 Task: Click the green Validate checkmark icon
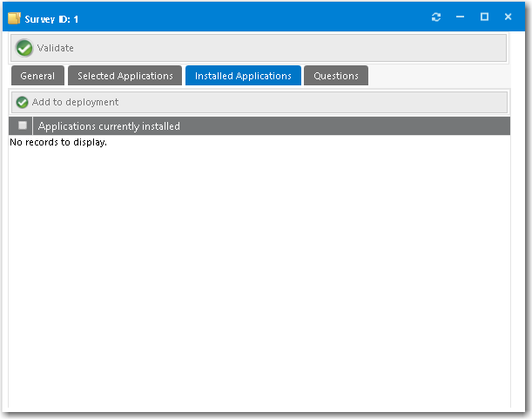(24, 48)
